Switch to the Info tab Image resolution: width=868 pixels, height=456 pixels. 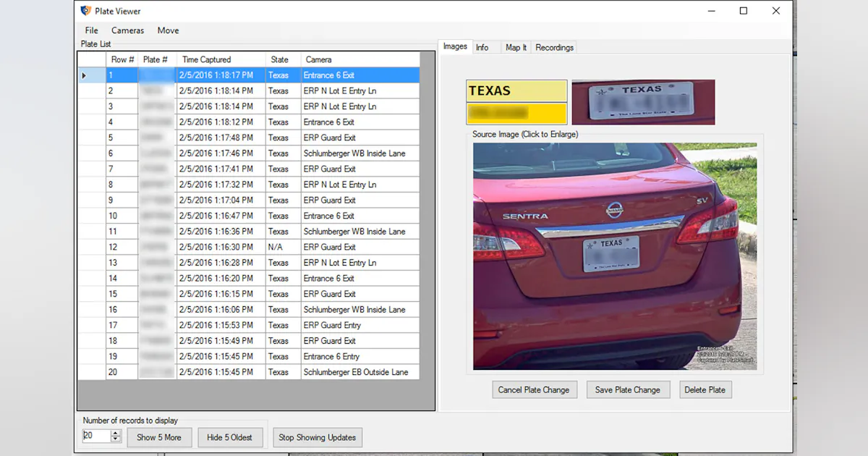483,47
